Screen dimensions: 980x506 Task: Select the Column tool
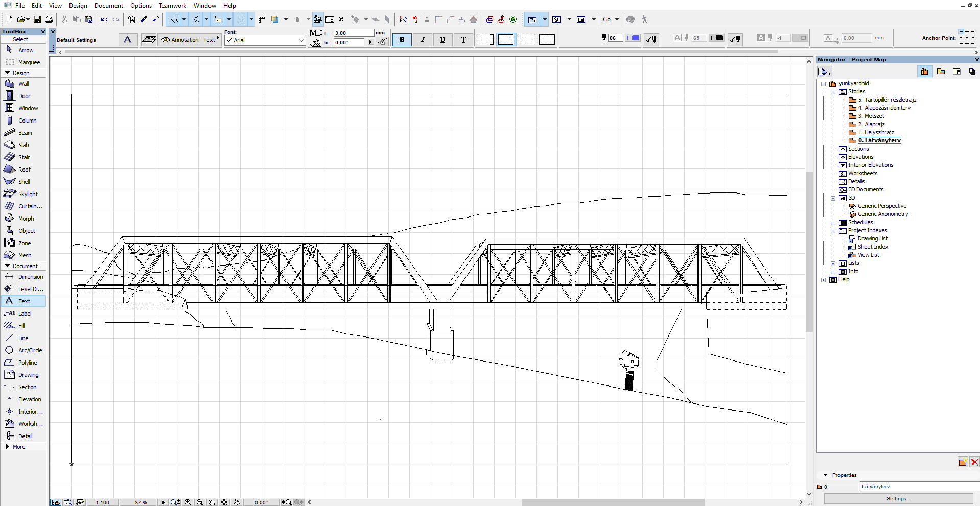[24, 121]
